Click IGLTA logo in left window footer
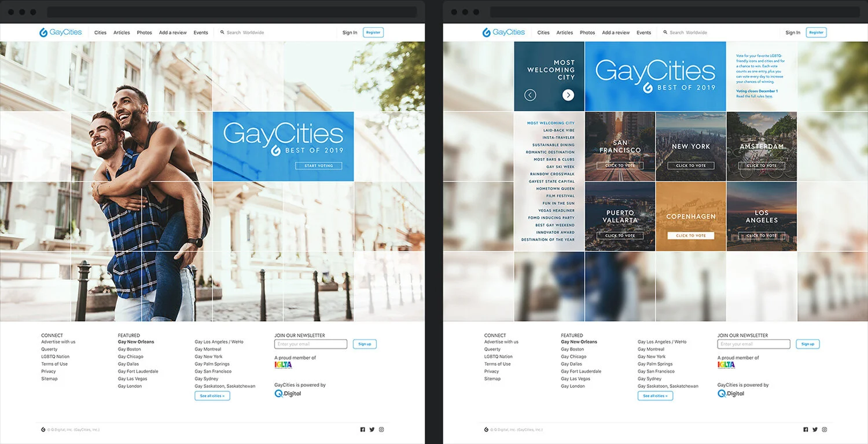Image resolution: width=868 pixels, height=444 pixels. (283, 365)
